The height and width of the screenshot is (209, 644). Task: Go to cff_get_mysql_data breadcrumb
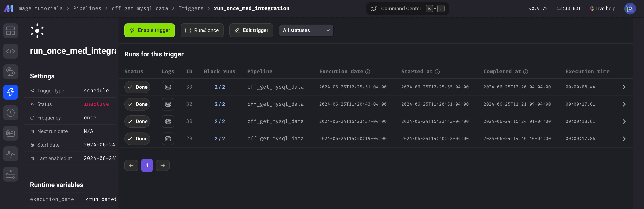[140, 8]
